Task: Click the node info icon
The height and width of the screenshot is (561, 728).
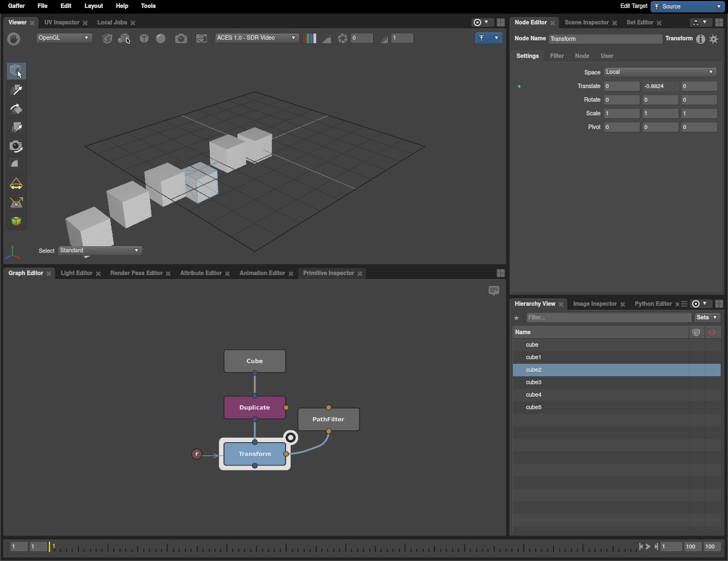Action: [701, 39]
